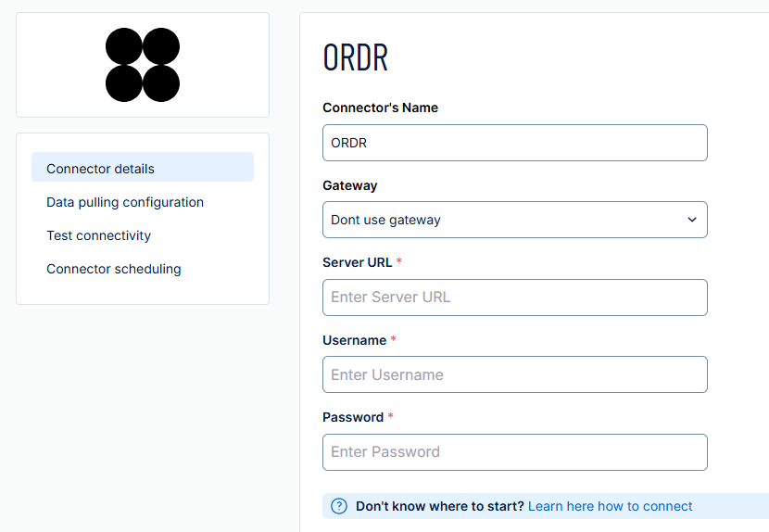The height and width of the screenshot is (532, 769).
Task: Click the "Connector's Name" field label
Action: click(380, 108)
